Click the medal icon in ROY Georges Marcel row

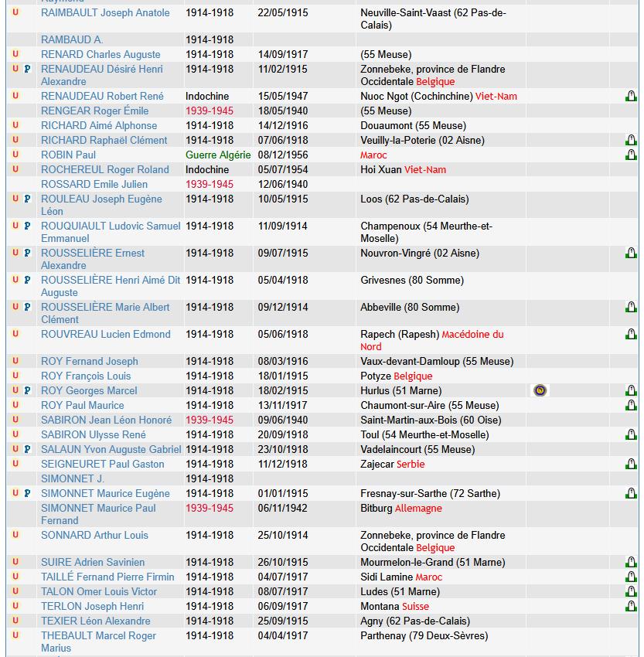540,390
